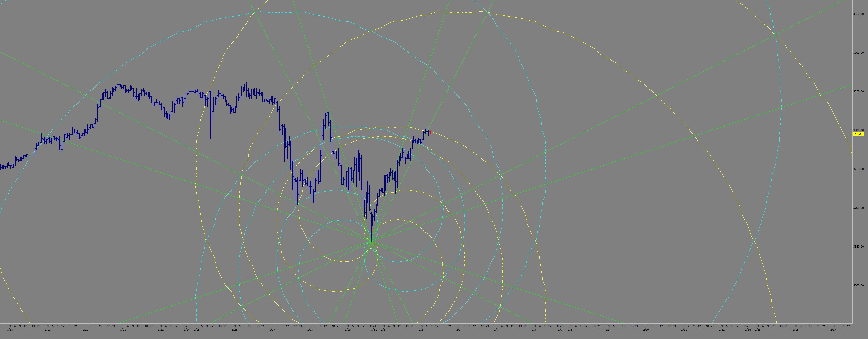Select the 2/1 date label on time axis
The image size is (868, 339).
pos(383,330)
